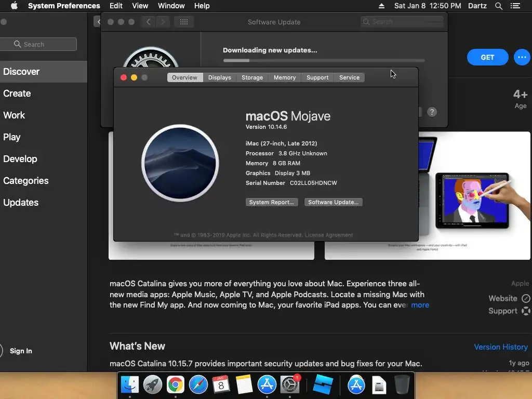Select Categories in App Store sidebar
The height and width of the screenshot is (399, 532).
(44, 180)
